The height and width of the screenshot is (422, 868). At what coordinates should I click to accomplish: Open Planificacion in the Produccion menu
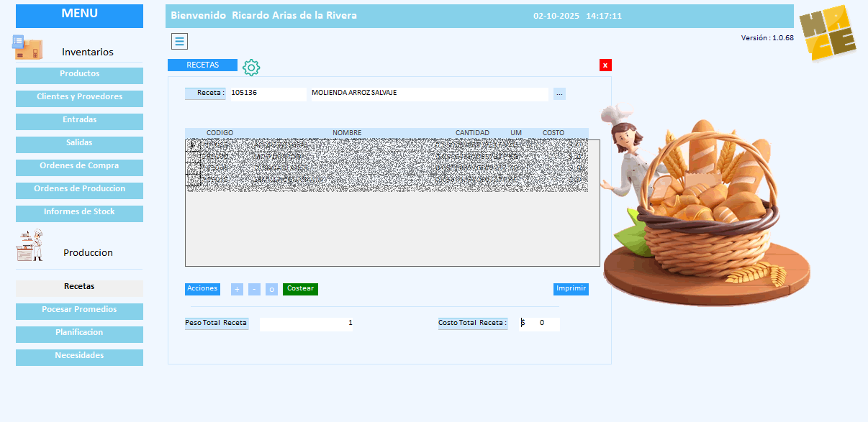79,334
